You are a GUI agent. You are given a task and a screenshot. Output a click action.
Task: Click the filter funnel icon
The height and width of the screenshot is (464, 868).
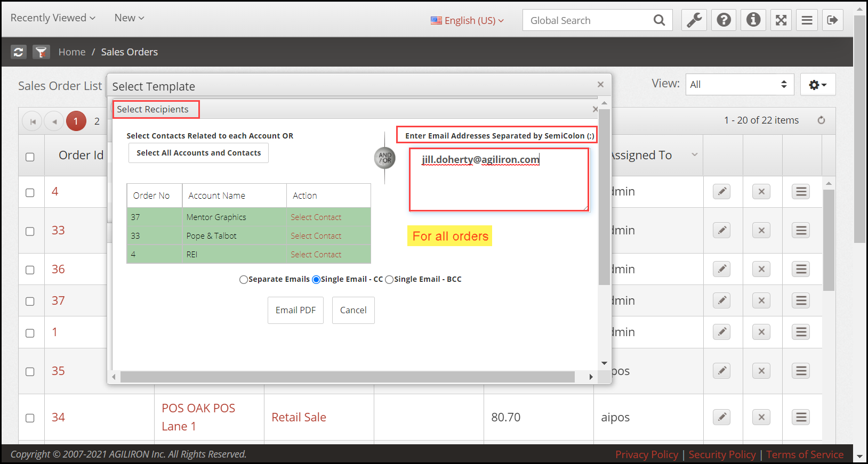(41, 52)
